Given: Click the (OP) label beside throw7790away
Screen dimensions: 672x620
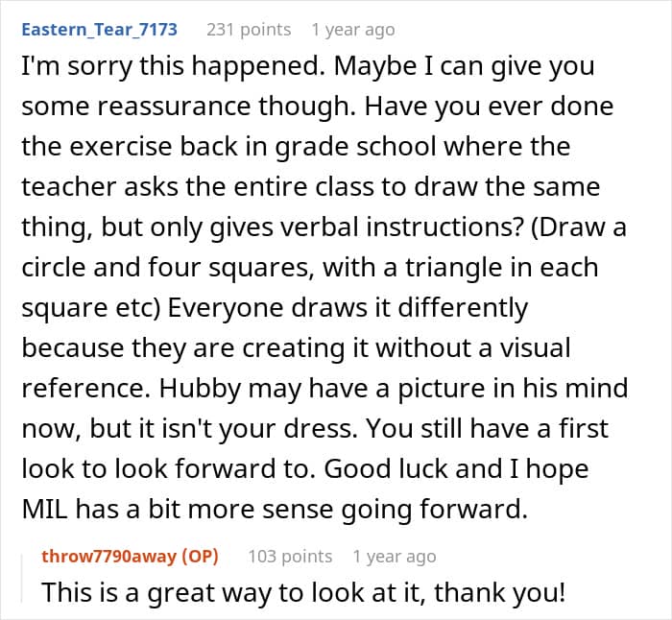Looking at the screenshot, I should point(200,557).
